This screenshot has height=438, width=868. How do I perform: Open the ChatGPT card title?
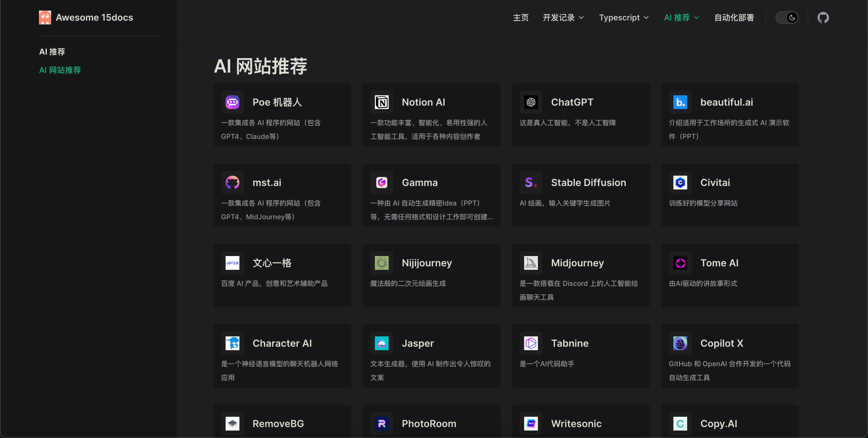tap(572, 102)
